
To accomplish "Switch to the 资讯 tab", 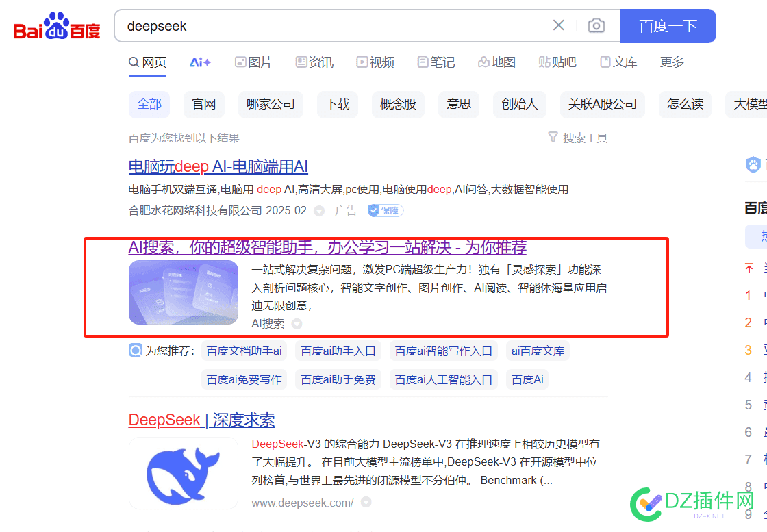I will 314,62.
